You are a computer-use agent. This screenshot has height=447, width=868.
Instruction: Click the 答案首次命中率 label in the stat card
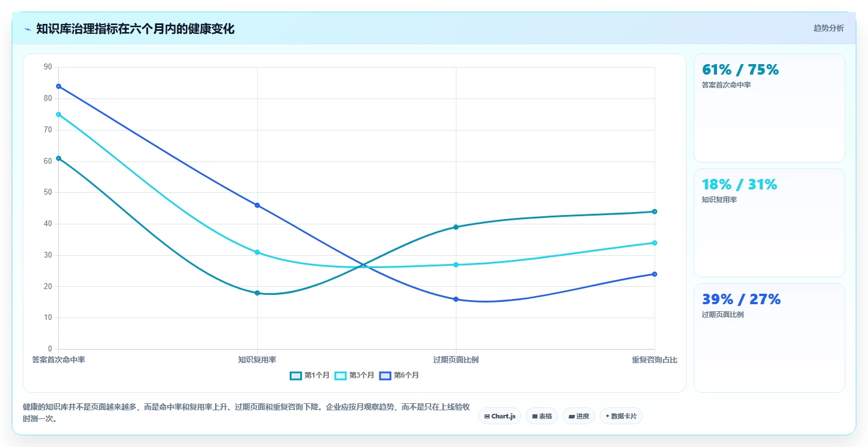click(x=726, y=85)
